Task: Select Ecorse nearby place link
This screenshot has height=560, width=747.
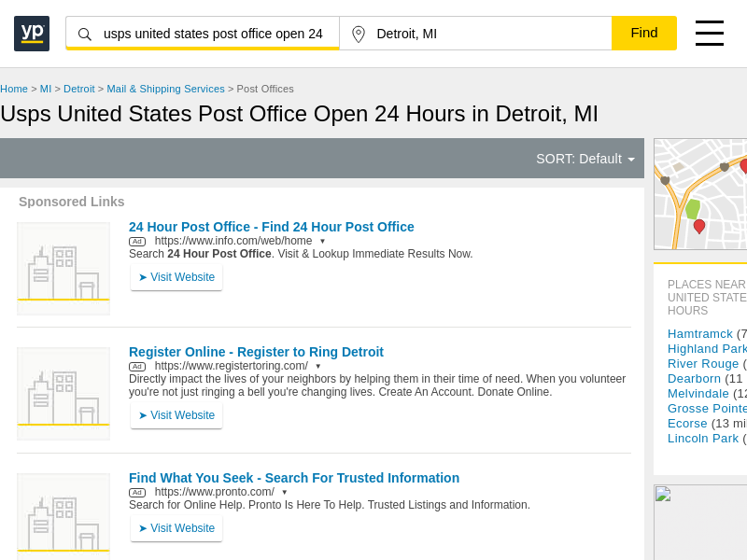Action: click(687, 424)
